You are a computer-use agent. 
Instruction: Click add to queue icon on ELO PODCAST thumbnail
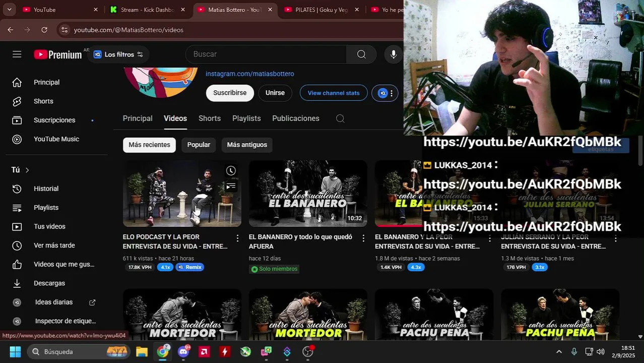coord(231,187)
